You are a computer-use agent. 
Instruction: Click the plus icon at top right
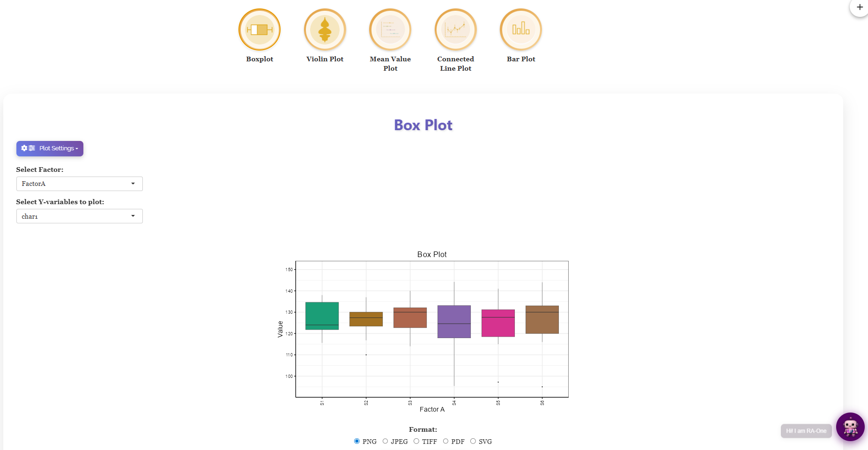click(860, 7)
